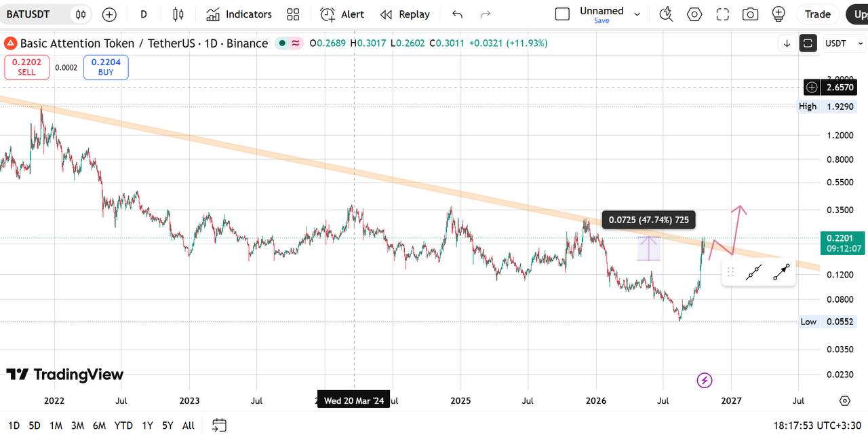Toggle the indicator values wave icon

[296, 43]
